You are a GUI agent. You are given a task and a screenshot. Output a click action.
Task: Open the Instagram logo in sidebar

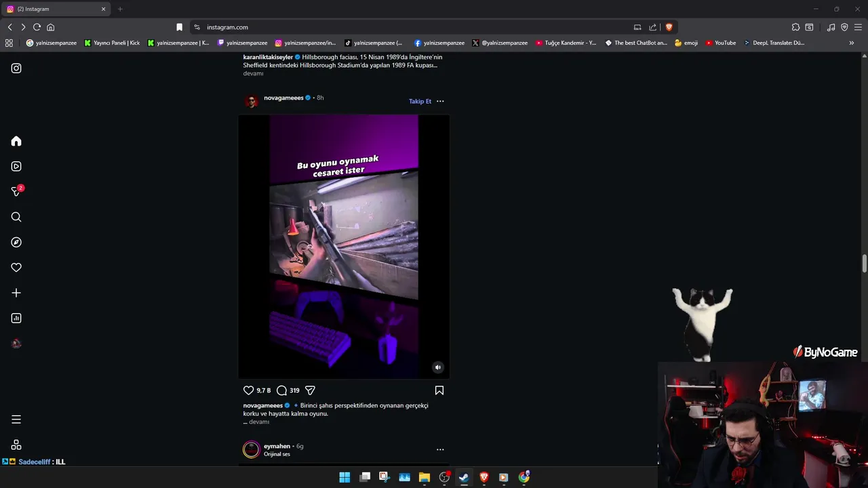16,68
